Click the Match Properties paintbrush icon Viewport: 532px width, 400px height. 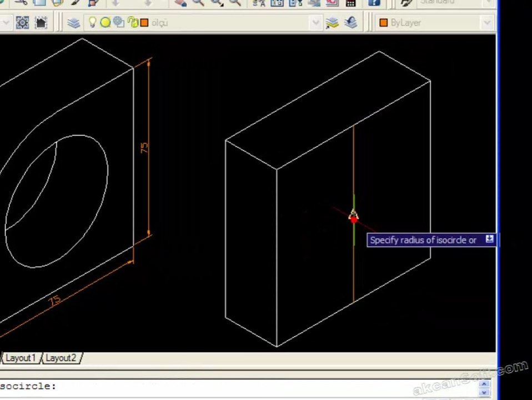click(76, 3)
